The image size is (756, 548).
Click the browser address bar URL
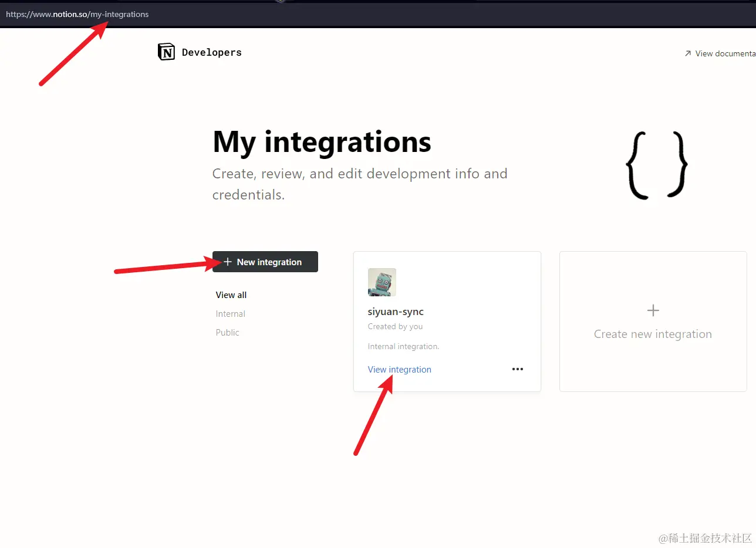[77, 14]
